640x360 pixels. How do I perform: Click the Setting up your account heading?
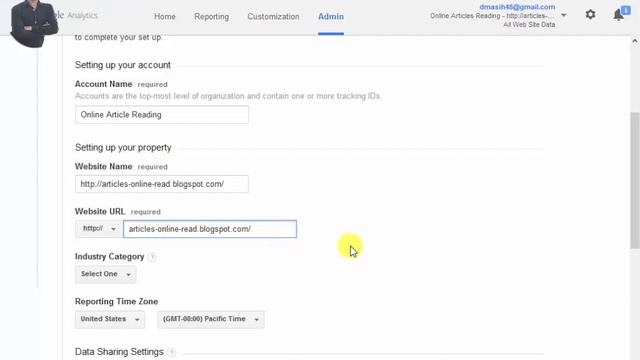click(x=123, y=65)
